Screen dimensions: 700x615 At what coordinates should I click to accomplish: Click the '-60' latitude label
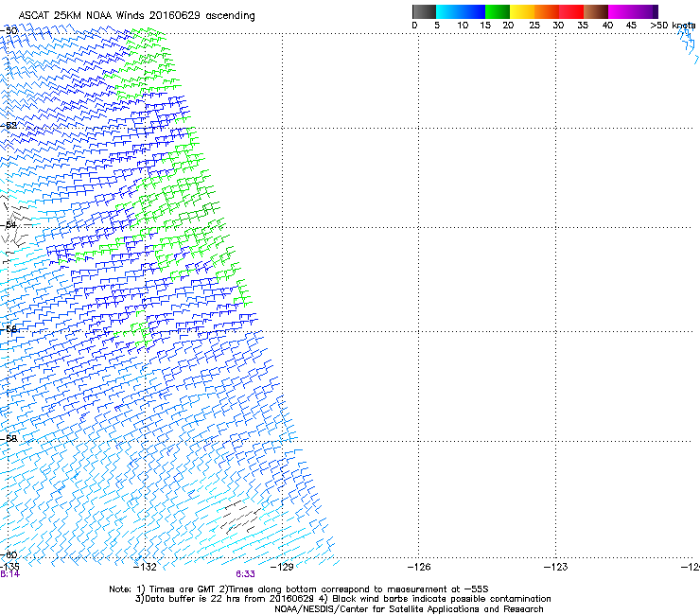[9, 554]
